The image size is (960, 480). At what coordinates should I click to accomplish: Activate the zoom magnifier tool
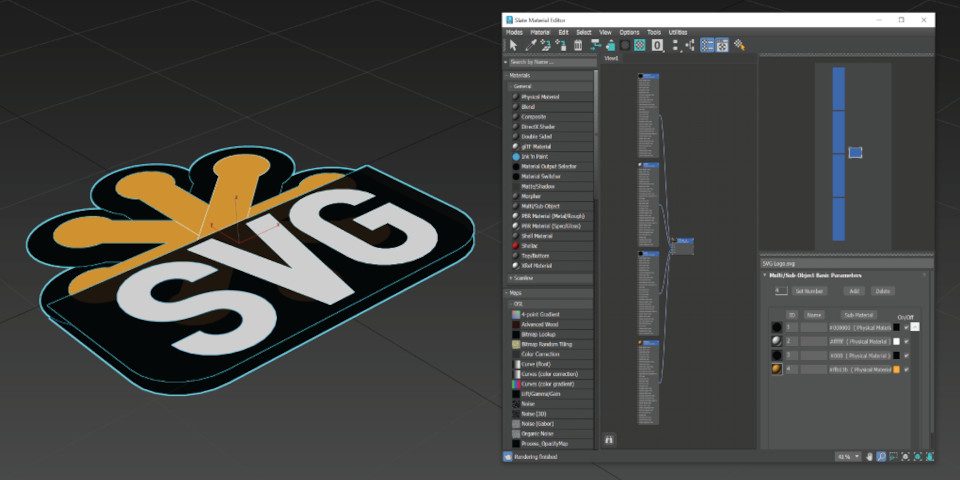pos(881,457)
